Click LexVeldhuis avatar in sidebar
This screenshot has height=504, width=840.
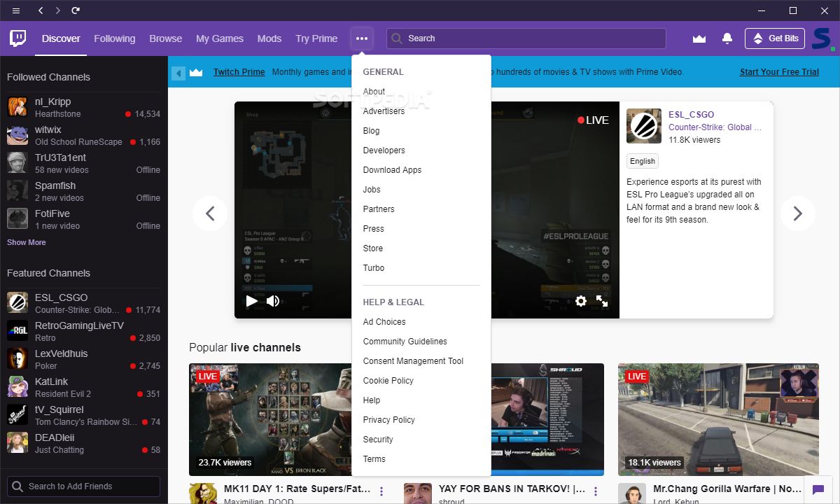click(17, 359)
